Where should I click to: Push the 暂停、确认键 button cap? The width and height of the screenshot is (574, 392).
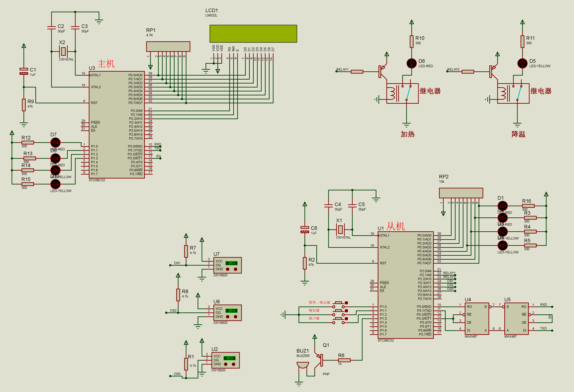pos(338,303)
